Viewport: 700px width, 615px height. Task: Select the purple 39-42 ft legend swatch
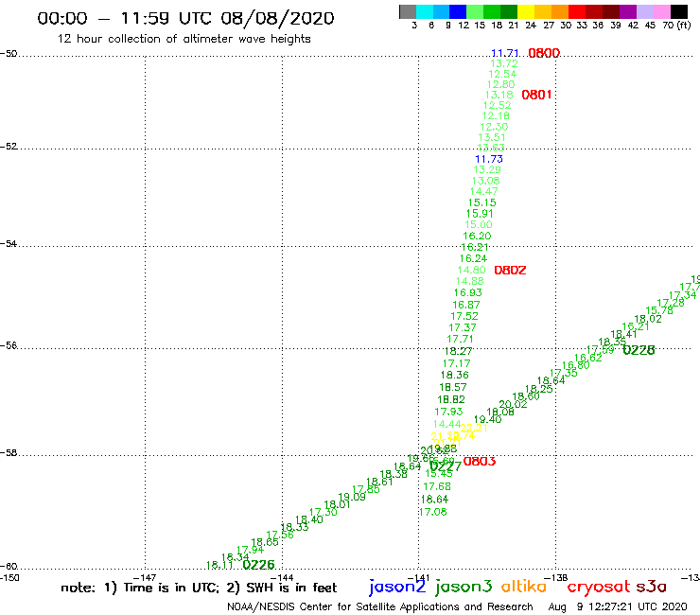point(628,11)
